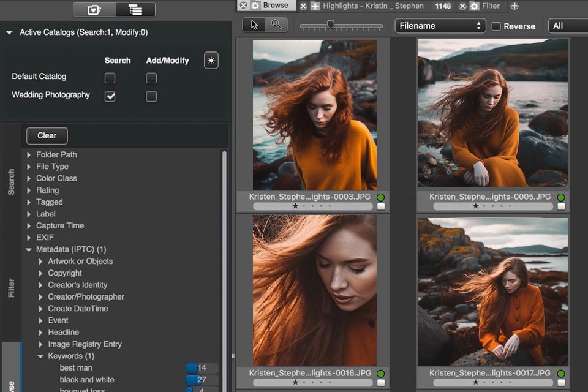Expand the Color Class filter

pyautogui.click(x=29, y=179)
